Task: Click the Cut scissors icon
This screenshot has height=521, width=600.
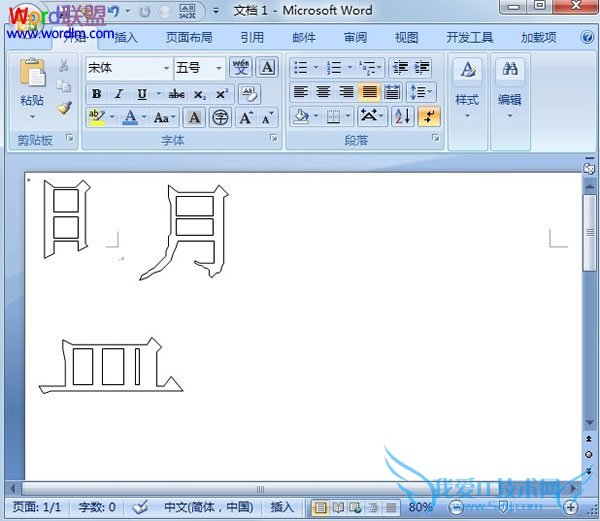Action: 64,65
